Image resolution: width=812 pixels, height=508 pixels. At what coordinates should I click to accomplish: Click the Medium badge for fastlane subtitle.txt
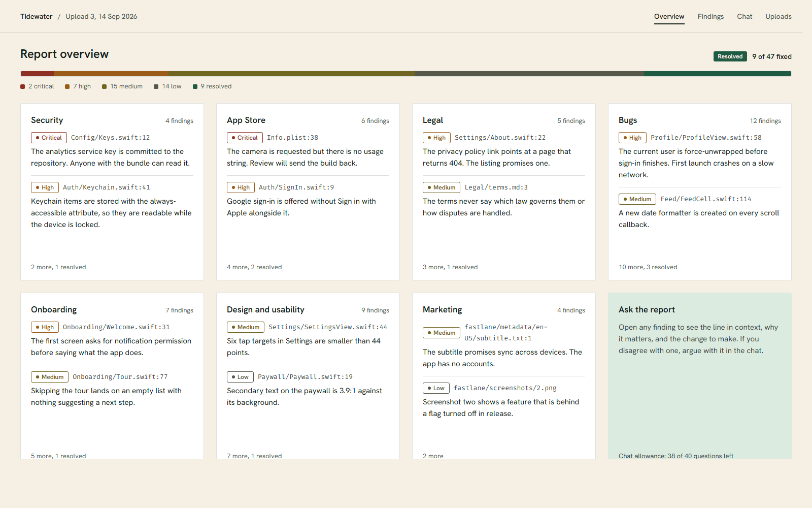click(x=442, y=333)
